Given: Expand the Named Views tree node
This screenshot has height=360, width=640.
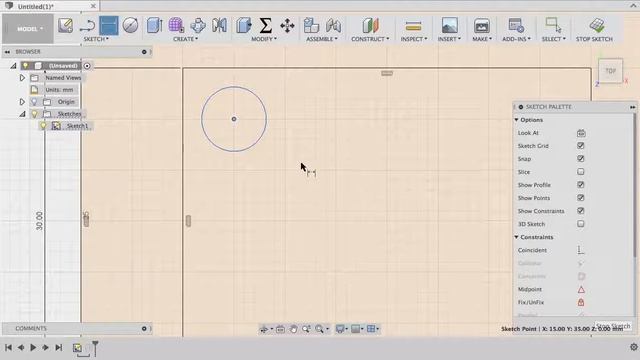Looking at the screenshot, I should (x=22, y=78).
